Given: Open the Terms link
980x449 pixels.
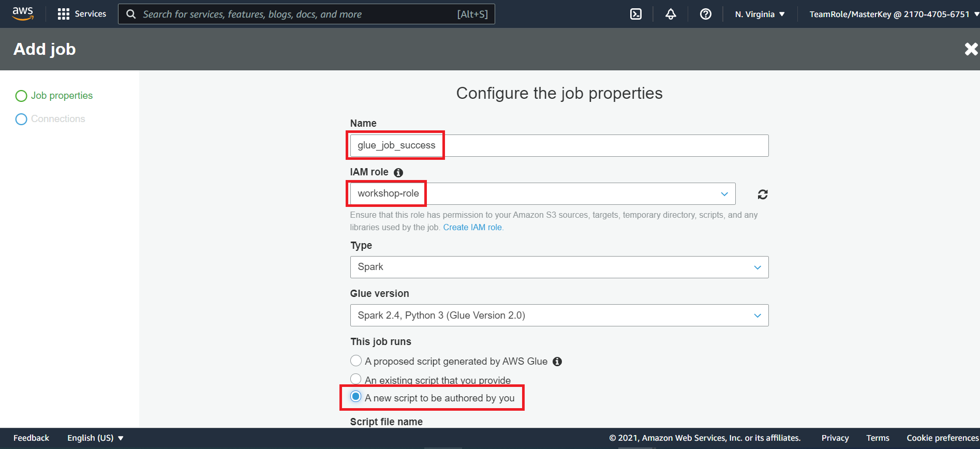Looking at the screenshot, I should pos(878,438).
